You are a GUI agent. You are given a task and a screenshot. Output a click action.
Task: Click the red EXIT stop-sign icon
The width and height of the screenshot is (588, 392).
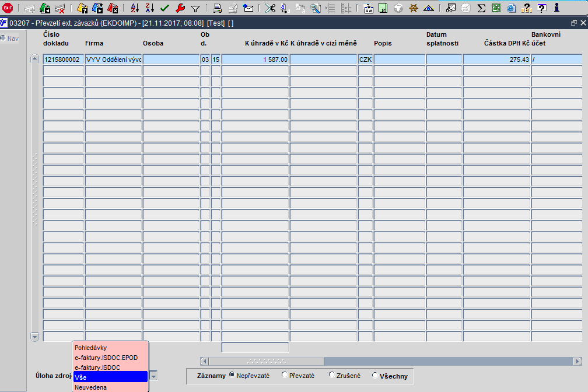click(8, 8)
